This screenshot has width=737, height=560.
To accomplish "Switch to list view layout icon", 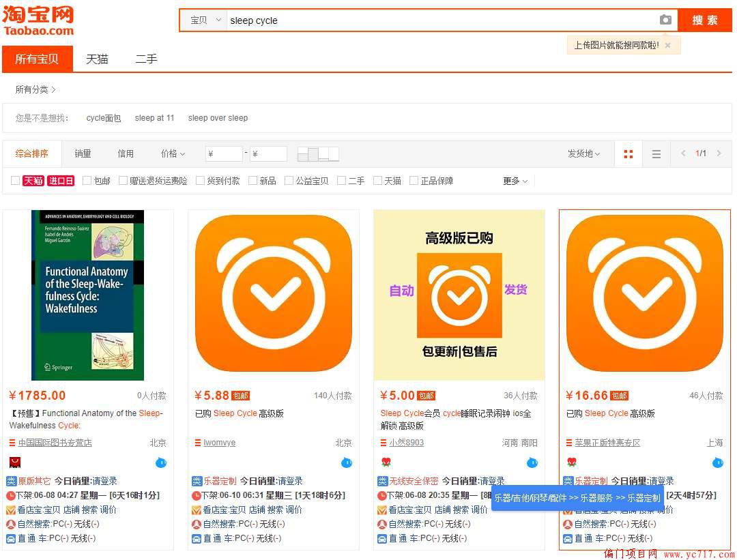I will tap(656, 154).
